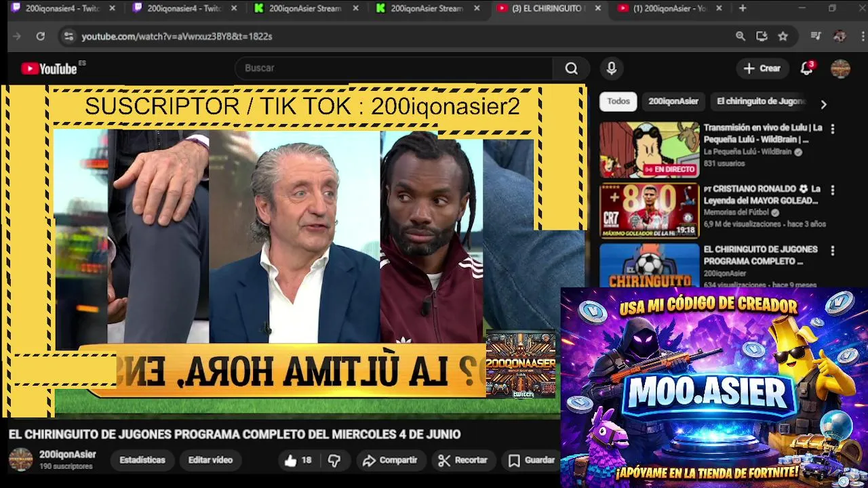The image size is (868, 488).
Task: Click the Recortar button
Action: tap(463, 460)
